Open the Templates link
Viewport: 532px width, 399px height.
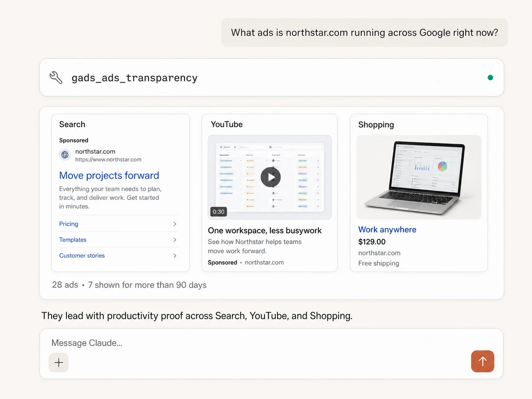[73, 240]
